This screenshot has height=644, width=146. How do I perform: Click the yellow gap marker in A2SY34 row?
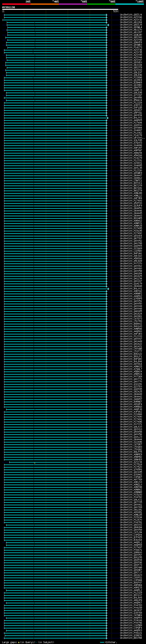point(35,463)
